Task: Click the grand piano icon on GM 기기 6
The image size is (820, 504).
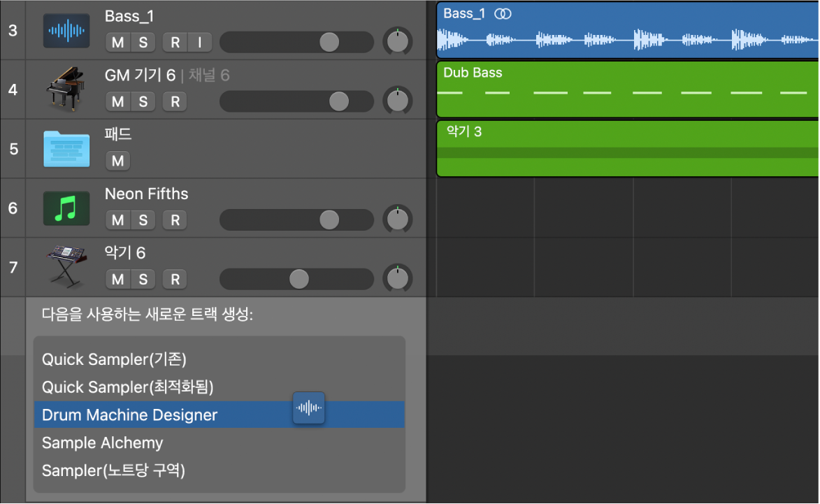Action: pos(66,89)
